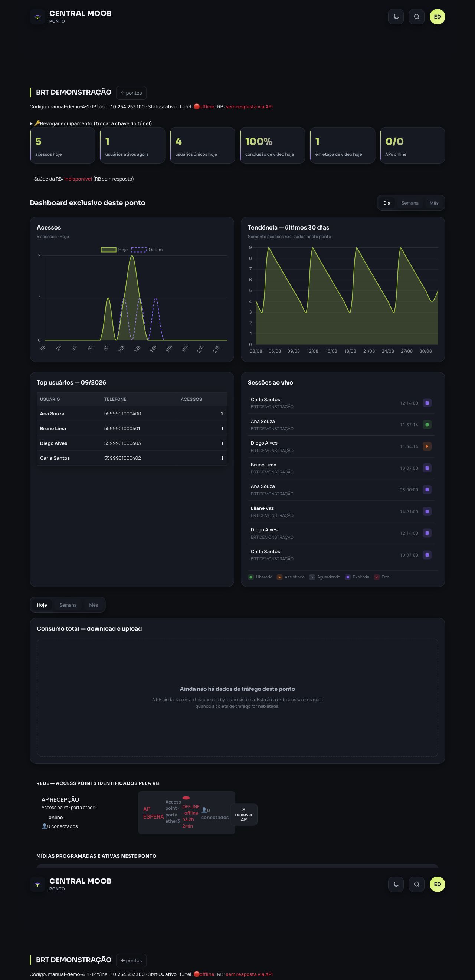Click Diego Alves 11:34:14 assistindo play icon

click(427, 446)
